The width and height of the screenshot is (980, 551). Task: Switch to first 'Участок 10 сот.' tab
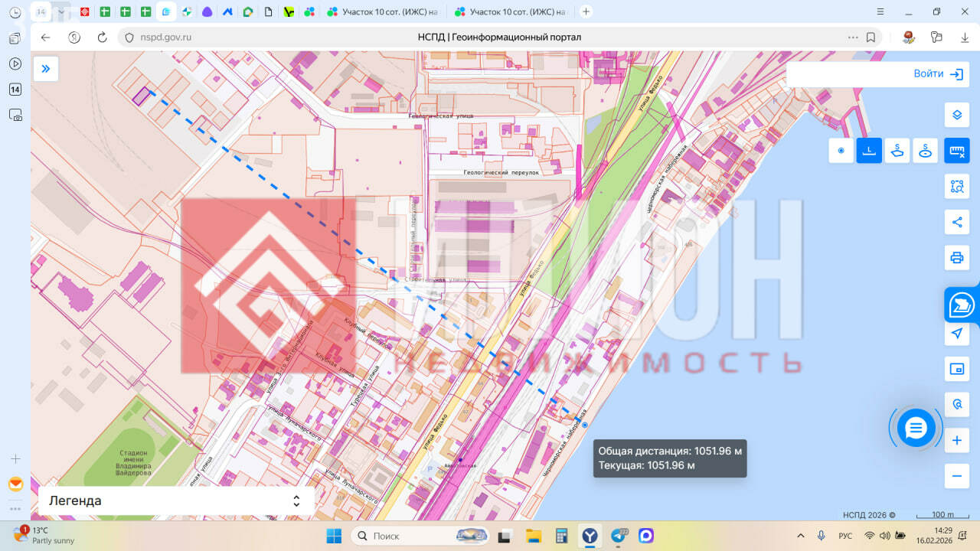coord(384,12)
